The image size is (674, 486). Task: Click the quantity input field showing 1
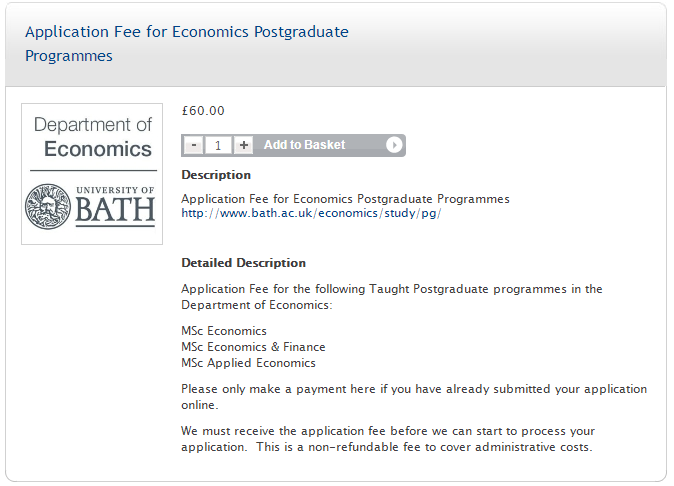tap(218, 145)
